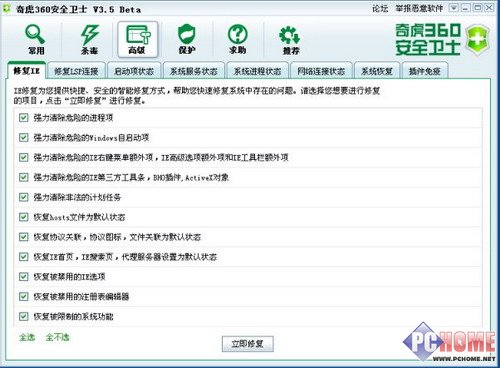The image size is (500, 368).
Task: Click the 360 green shield logo
Action: (478, 39)
